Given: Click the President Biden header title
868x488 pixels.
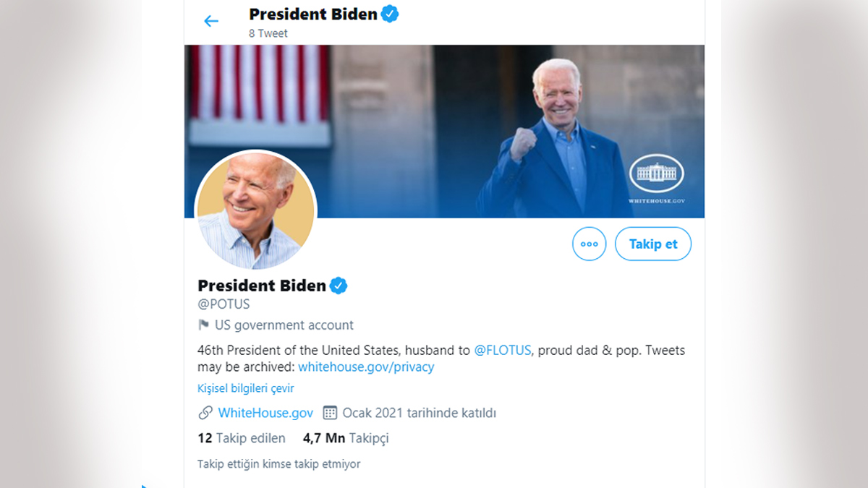Looking at the screenshot, I should point(312,14).
